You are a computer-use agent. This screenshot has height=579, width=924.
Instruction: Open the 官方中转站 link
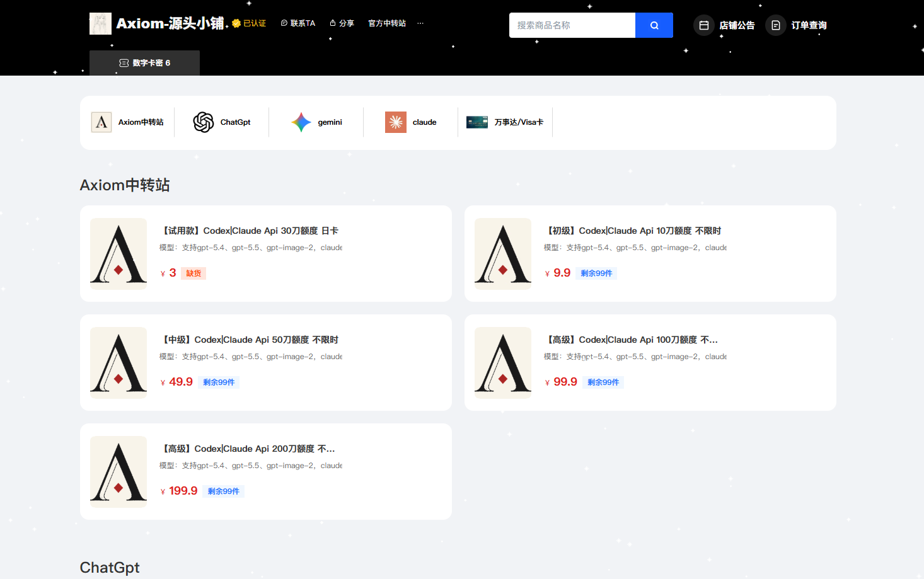coord(387,23)
